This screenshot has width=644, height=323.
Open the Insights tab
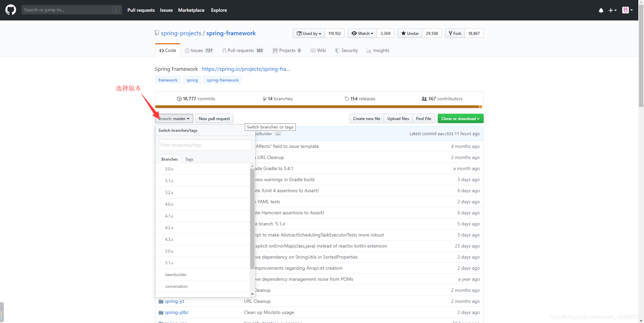378,50
